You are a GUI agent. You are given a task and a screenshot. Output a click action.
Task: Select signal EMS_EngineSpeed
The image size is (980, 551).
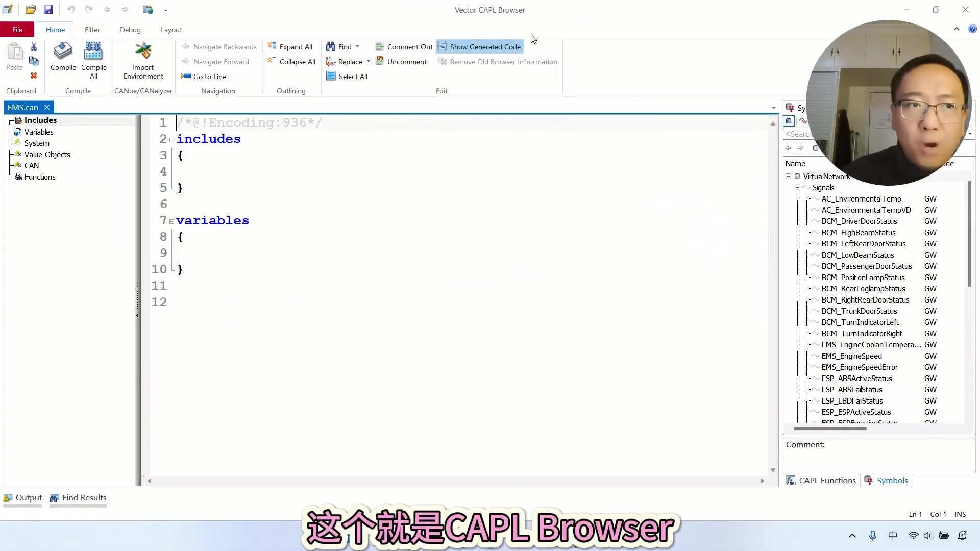point(851,356)
